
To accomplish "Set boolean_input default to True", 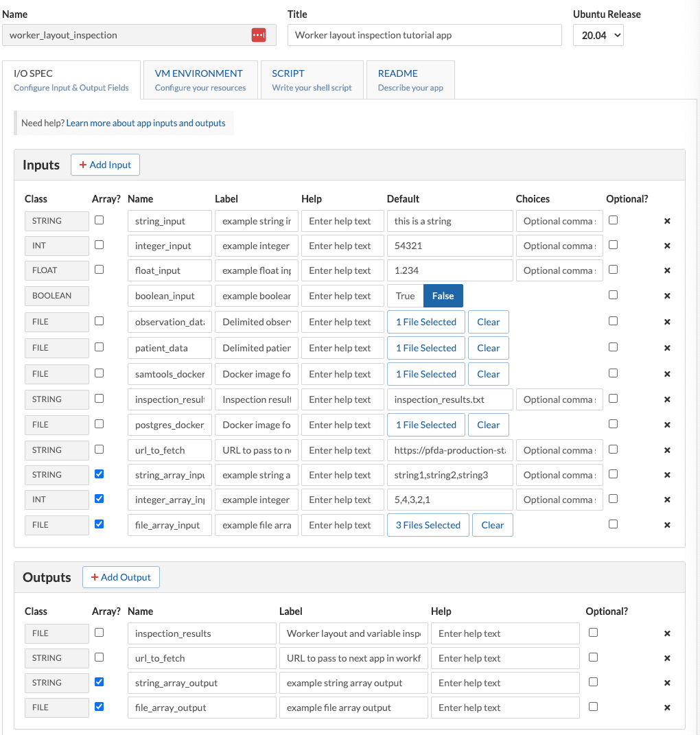I will pos(406,296).
